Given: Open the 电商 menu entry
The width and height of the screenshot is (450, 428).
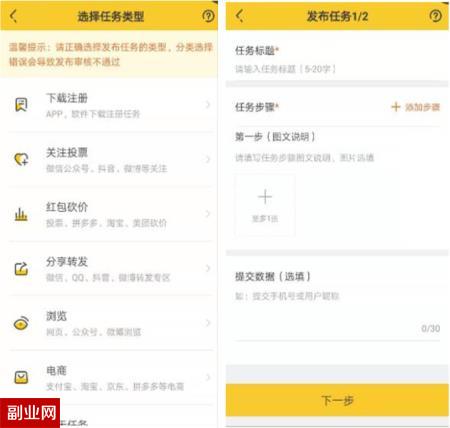Looking at the screenshot, I should [110, 378].
